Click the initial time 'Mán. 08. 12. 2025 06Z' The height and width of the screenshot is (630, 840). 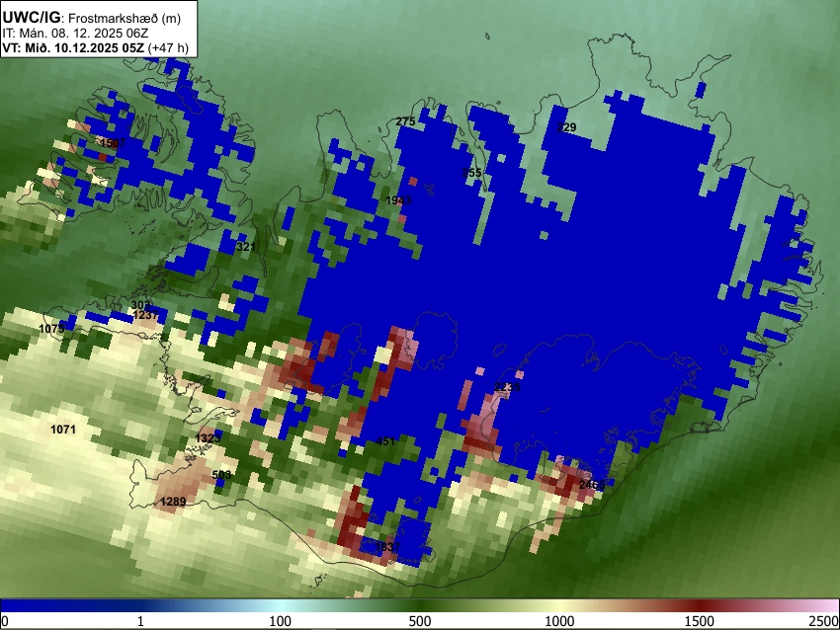pos(84,34)
